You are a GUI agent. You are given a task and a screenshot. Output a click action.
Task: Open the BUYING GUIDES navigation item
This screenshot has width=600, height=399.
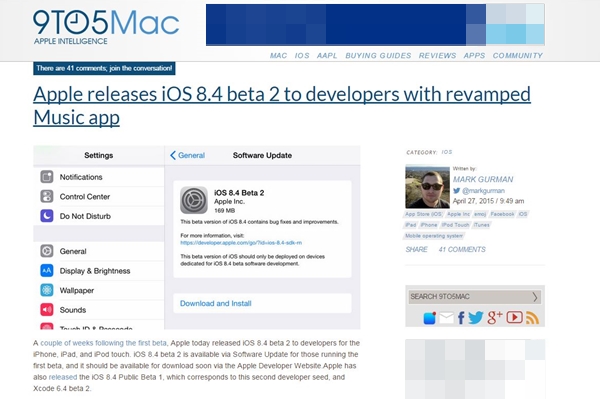point(378,55)
